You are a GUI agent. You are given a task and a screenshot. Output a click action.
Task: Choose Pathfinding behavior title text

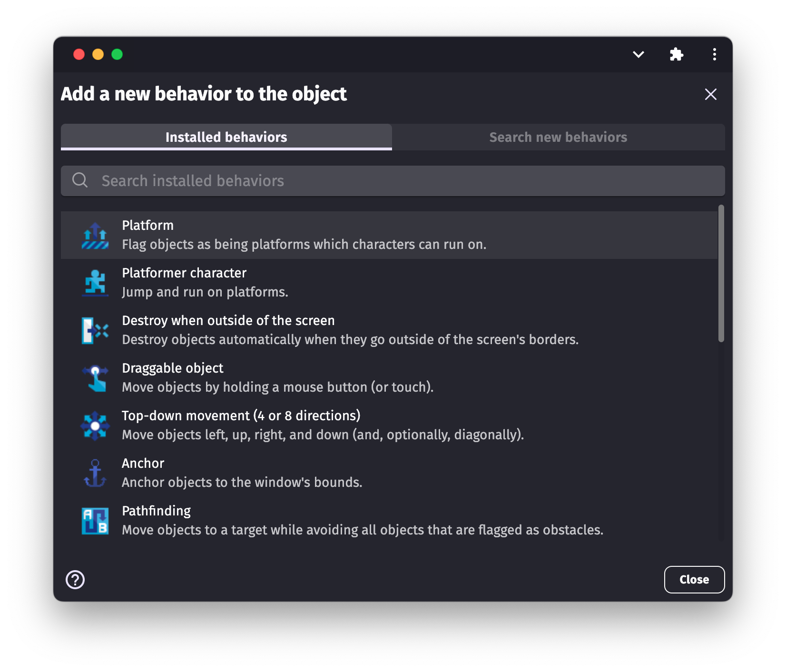coord(156,511)
